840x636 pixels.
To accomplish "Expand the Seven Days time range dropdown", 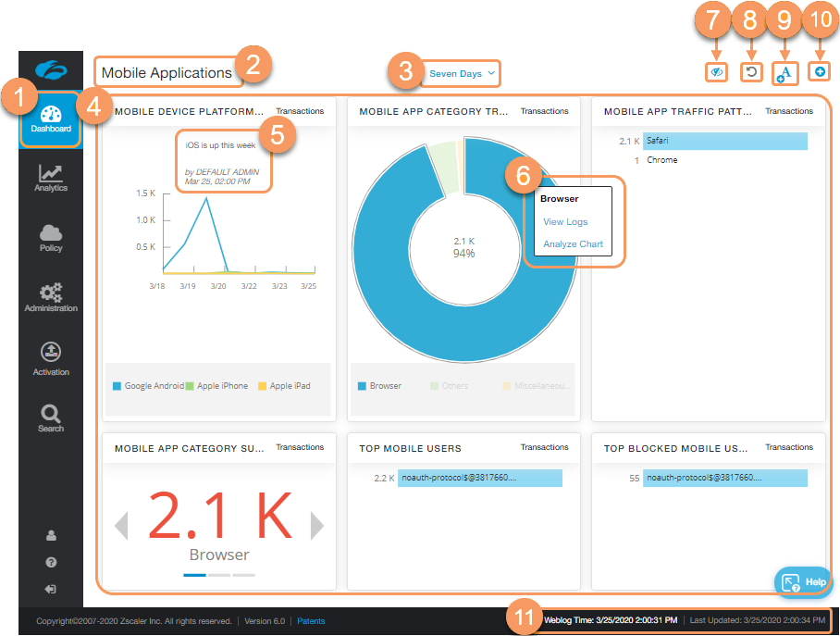I will pyautogui.click(x=463, y=73).
